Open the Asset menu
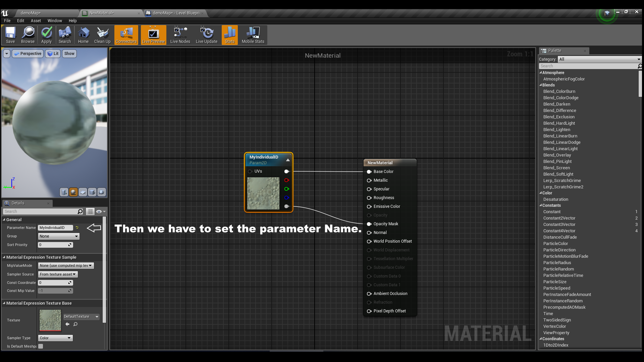The height and width of the screenshot is (362, 644). 36,21
